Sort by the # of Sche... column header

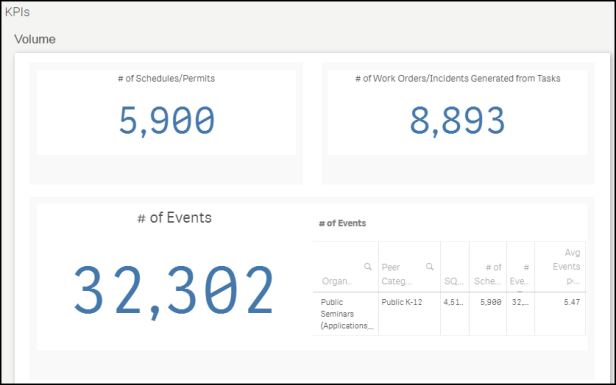click(x=488, y=274)
